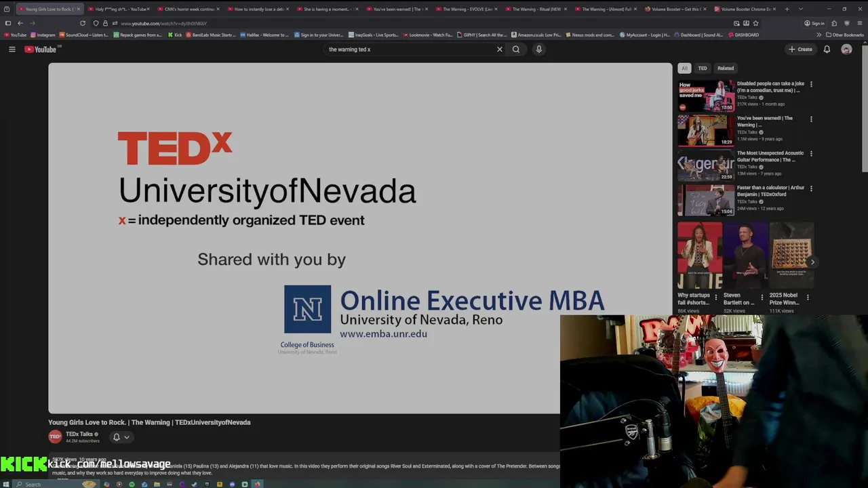
Task: Open the account avatar menu
Action: tap(846, 49)
